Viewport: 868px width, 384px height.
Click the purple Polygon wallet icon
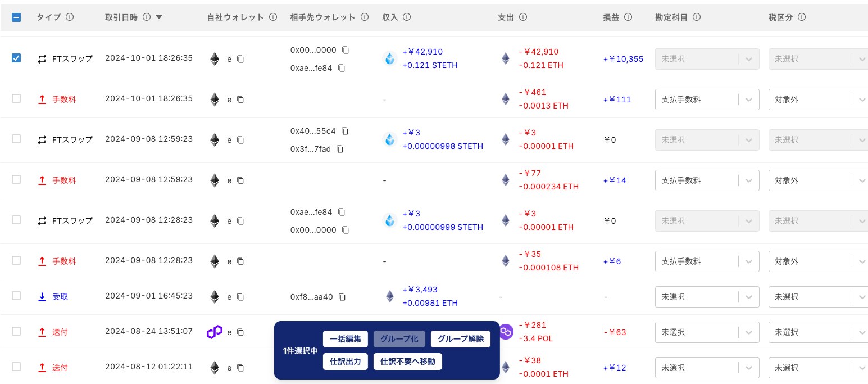(214, 332)
